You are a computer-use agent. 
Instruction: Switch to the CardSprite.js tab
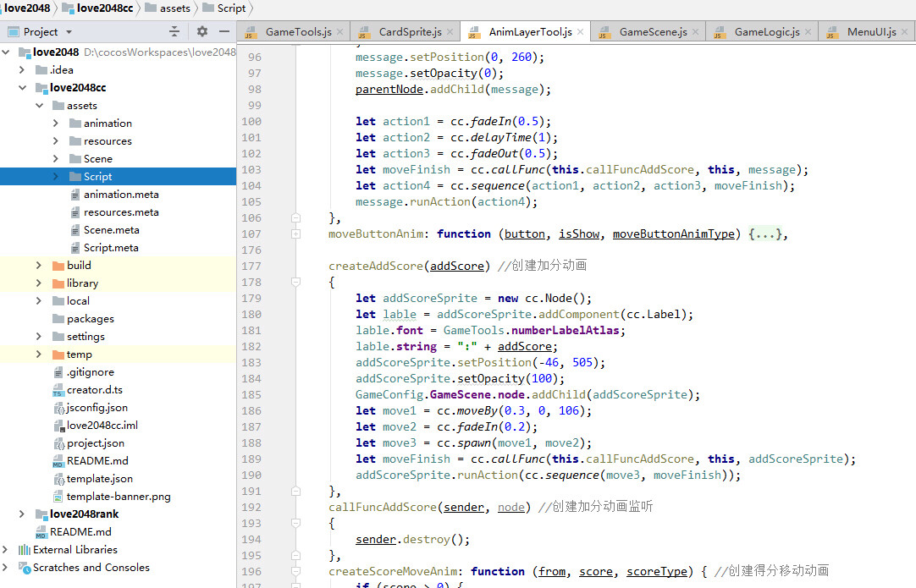coord(410,32)
